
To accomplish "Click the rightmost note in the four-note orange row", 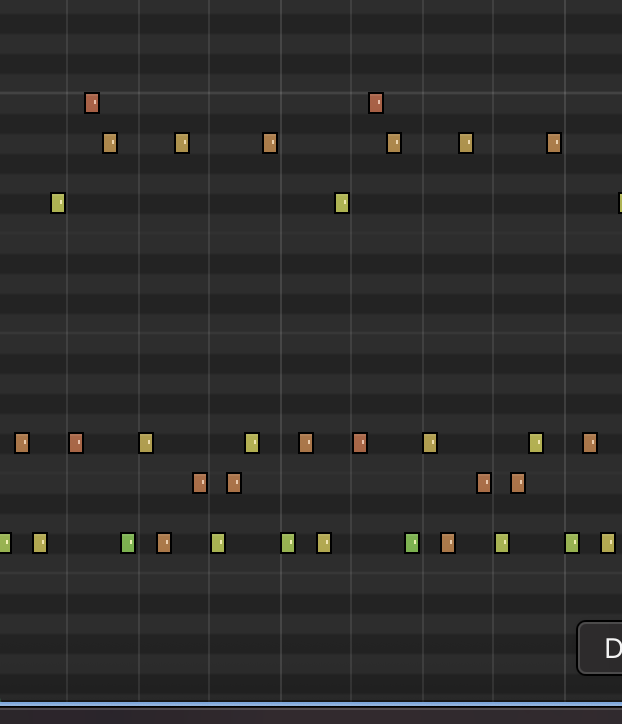I will [518, 483].
